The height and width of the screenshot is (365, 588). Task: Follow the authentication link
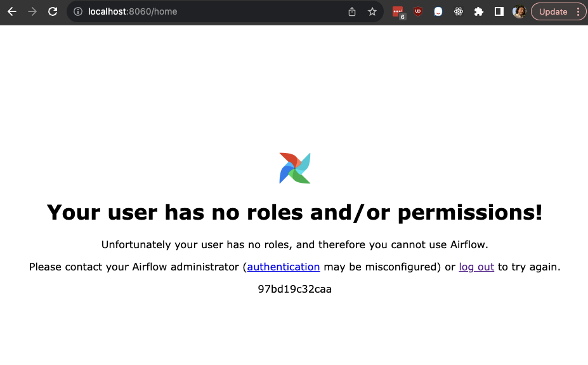tap(284, 267)
